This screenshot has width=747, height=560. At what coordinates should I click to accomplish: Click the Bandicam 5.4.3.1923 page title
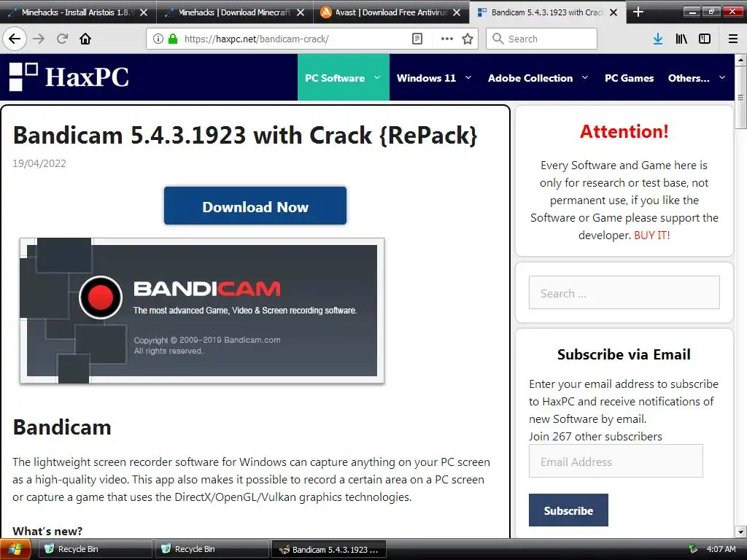pos(245,135)
